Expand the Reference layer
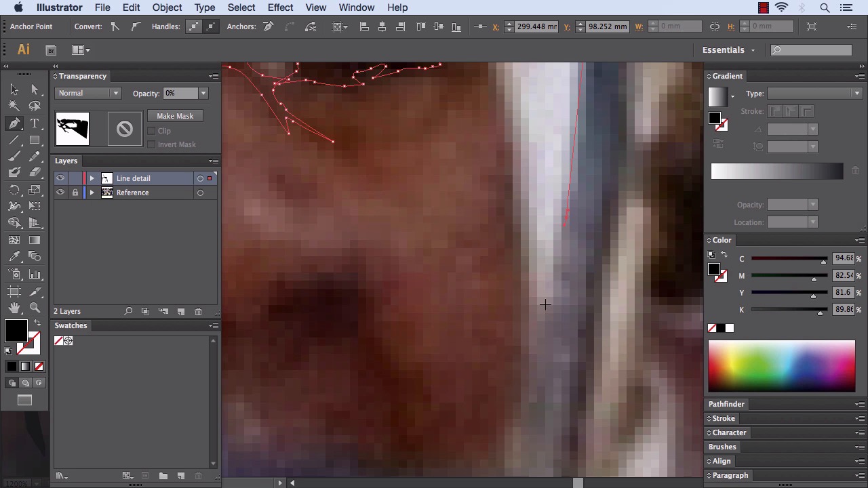Image resolution: width=868 pixels, height=488 pixels. 92,192
